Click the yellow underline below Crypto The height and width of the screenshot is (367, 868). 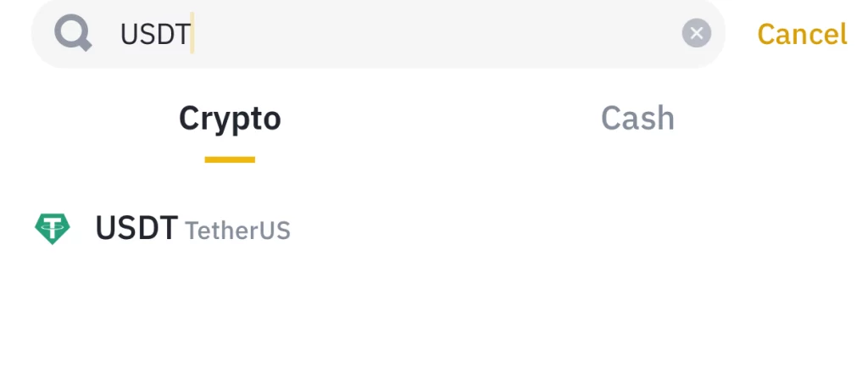[230, 160]
